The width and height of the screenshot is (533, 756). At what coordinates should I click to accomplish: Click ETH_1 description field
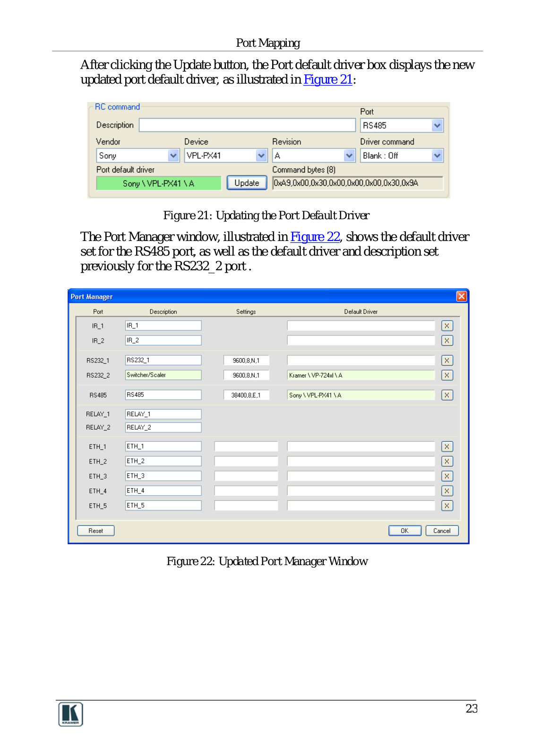tap(163, 446)
